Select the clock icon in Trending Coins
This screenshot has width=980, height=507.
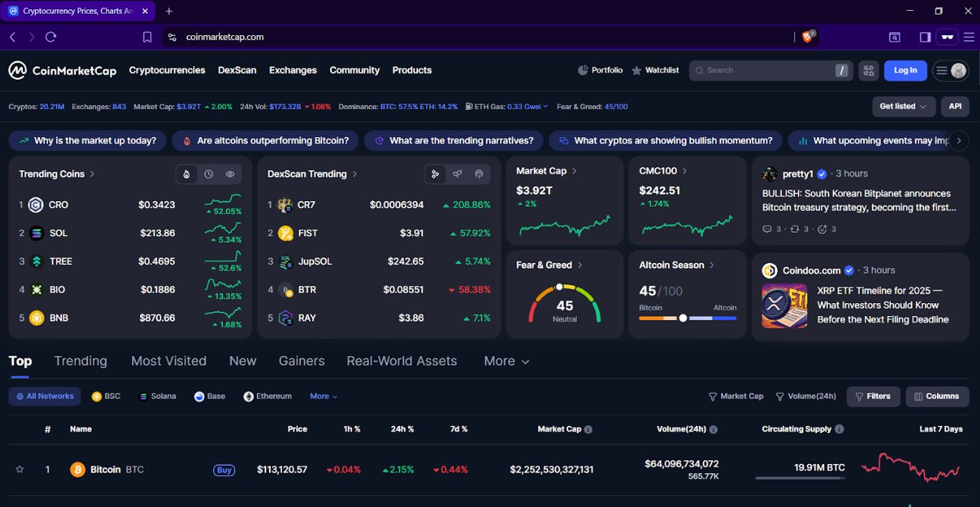pyautogui.click(x=208, y=174)
